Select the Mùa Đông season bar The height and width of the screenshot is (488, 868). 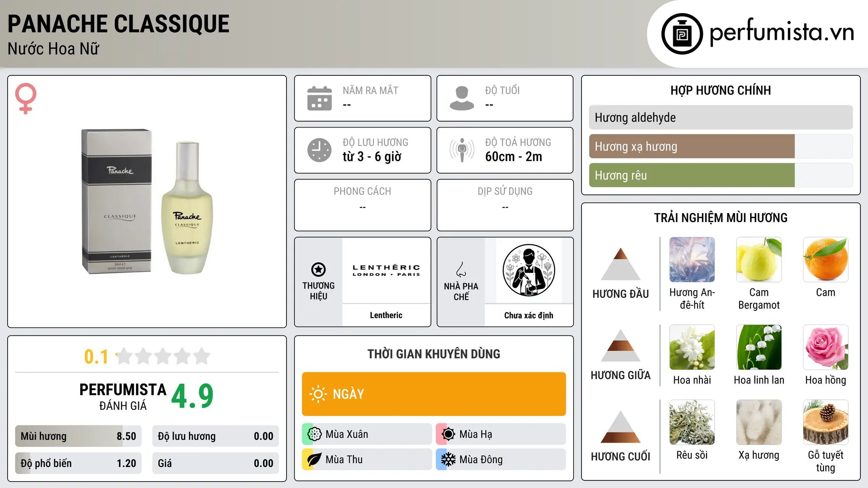pos(501,460)
